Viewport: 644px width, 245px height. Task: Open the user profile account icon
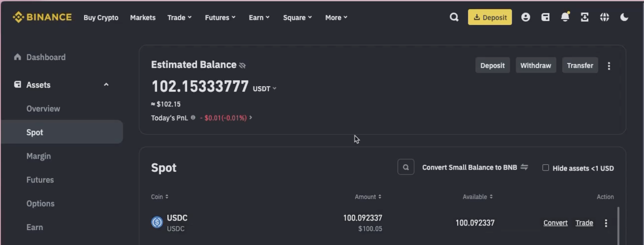(x=525, y=17)
